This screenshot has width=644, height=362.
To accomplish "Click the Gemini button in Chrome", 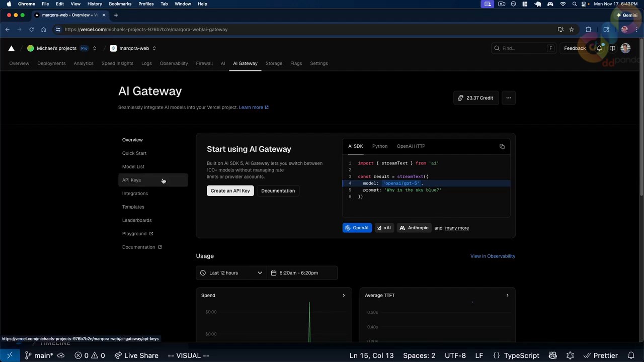I will point(626,15).
